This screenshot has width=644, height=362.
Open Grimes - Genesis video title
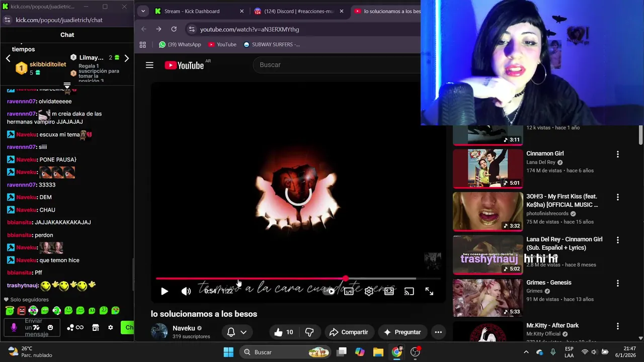(548, 283)
